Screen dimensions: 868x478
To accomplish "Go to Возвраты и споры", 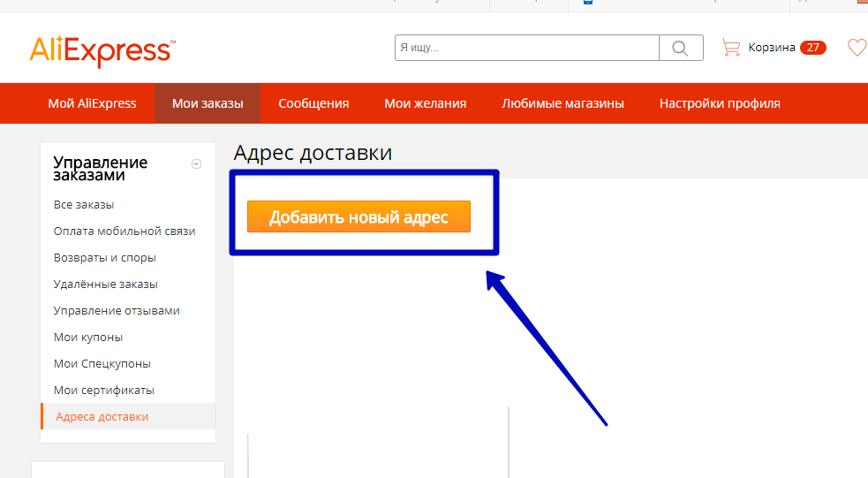I will (104, 258).
